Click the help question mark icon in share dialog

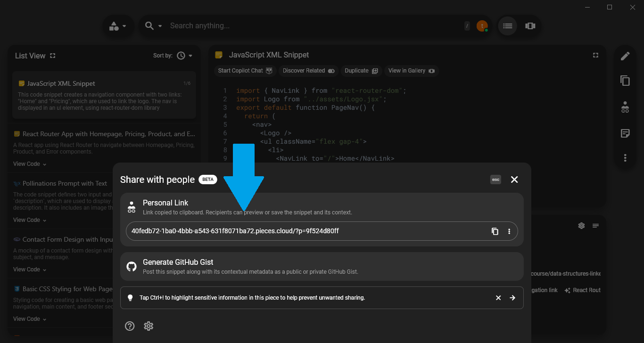(130, 326)
